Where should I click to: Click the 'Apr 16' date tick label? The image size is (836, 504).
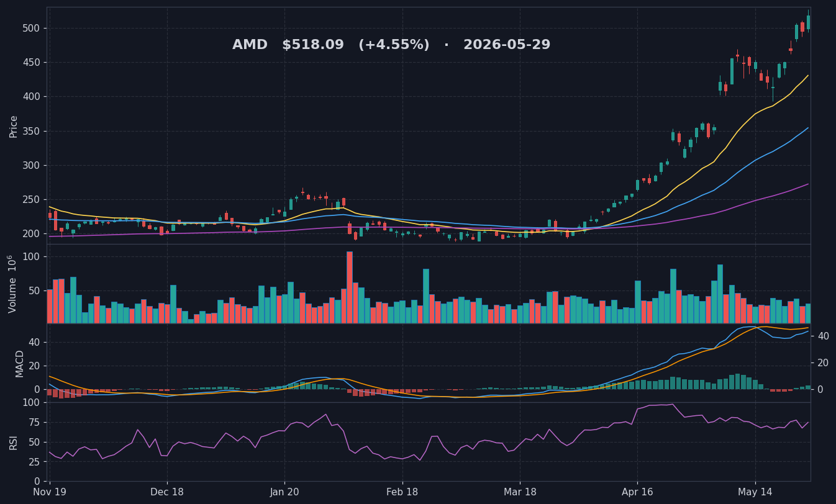(x=637, y=492)
